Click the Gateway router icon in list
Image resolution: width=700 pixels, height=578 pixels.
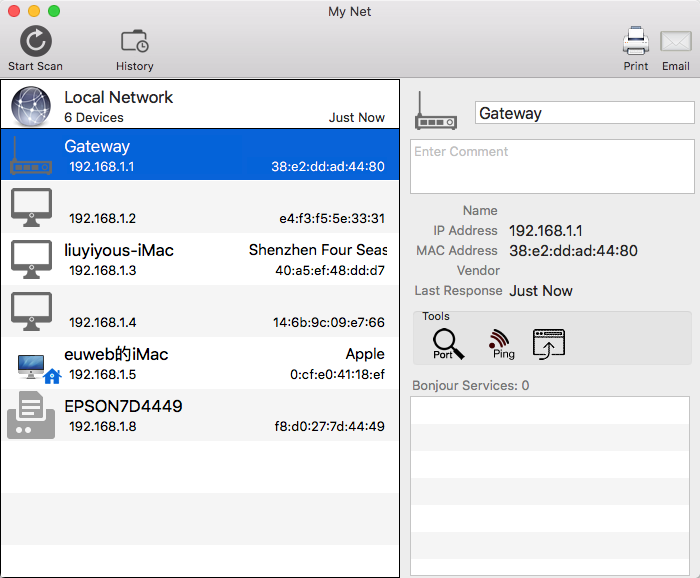click(x=31, y=156)
